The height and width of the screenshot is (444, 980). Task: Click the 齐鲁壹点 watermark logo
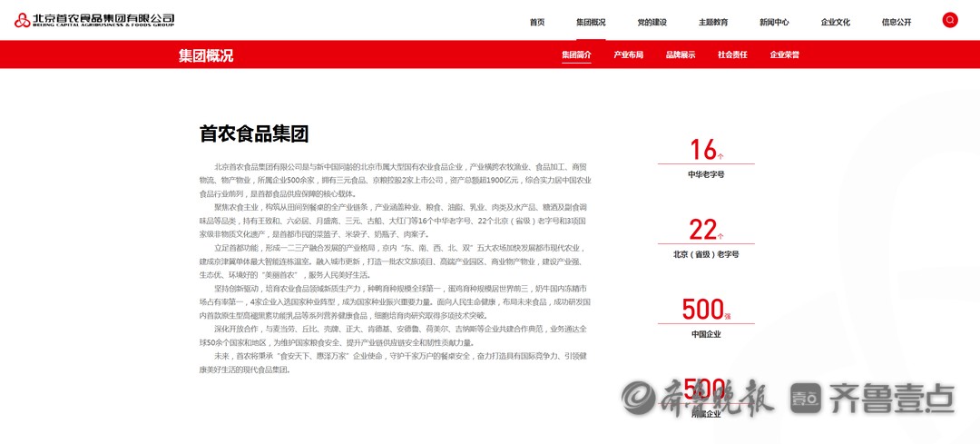871,397
